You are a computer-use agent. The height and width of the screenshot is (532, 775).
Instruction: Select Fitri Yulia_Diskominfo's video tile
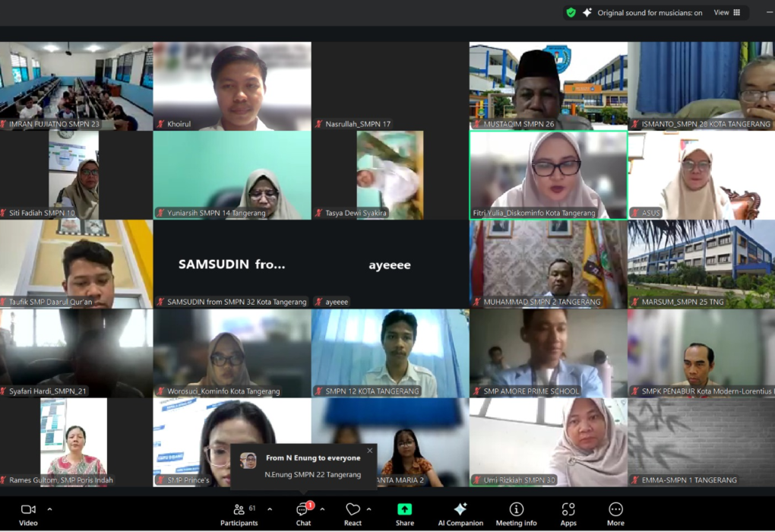[x=548, y=176]
